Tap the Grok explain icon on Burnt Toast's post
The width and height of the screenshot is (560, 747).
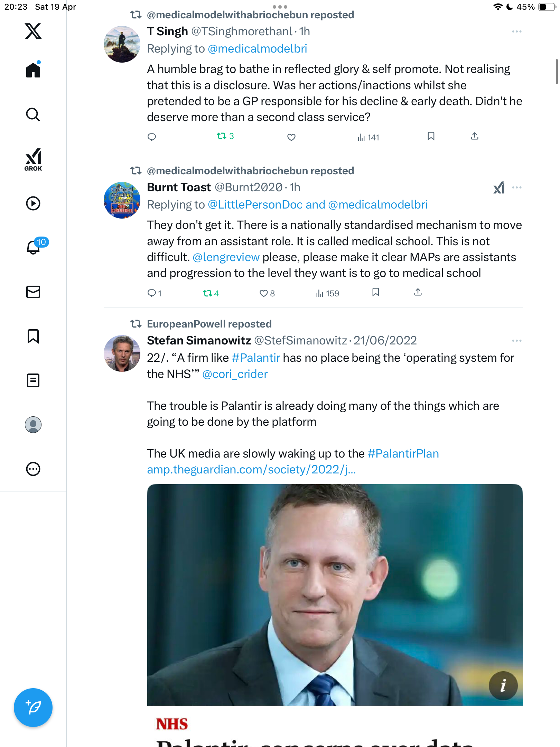tap(499, 188)
